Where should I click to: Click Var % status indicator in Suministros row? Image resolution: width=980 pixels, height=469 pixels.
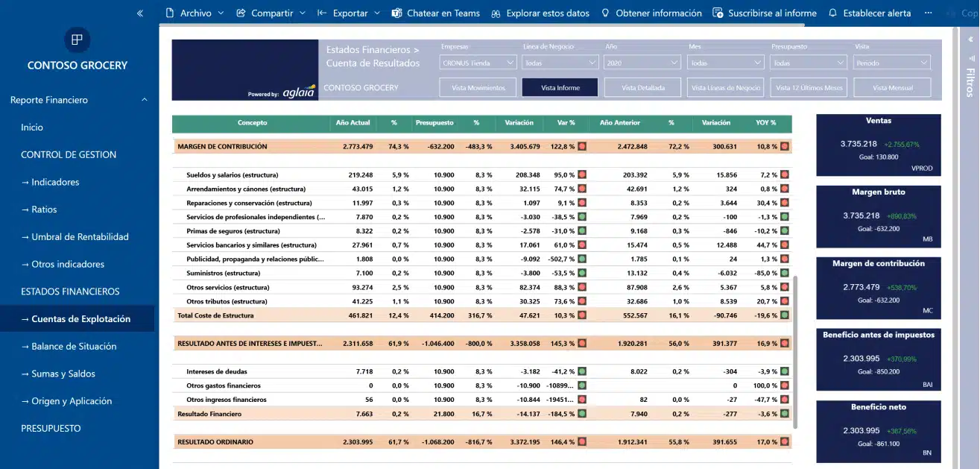[x=582, y=274]
